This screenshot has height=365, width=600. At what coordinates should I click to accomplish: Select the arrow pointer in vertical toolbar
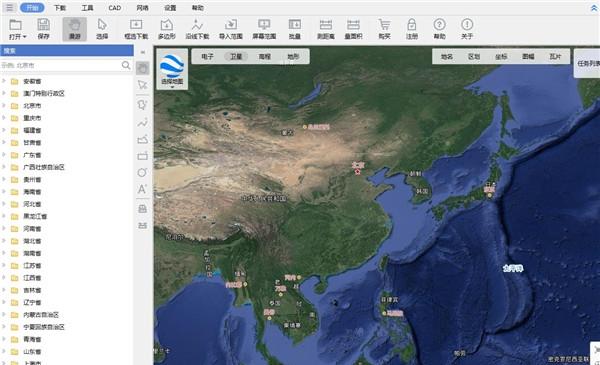click(x=143, y=85)
